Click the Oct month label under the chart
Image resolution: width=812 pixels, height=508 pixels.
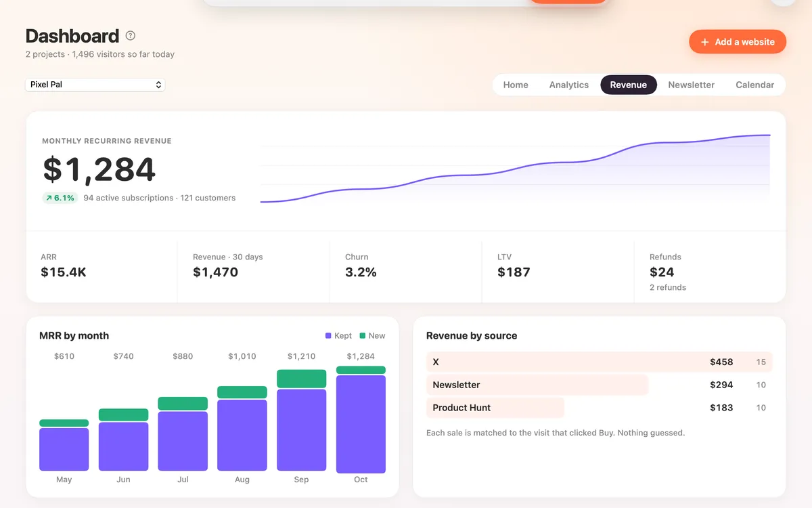click(x=361, y=480)
